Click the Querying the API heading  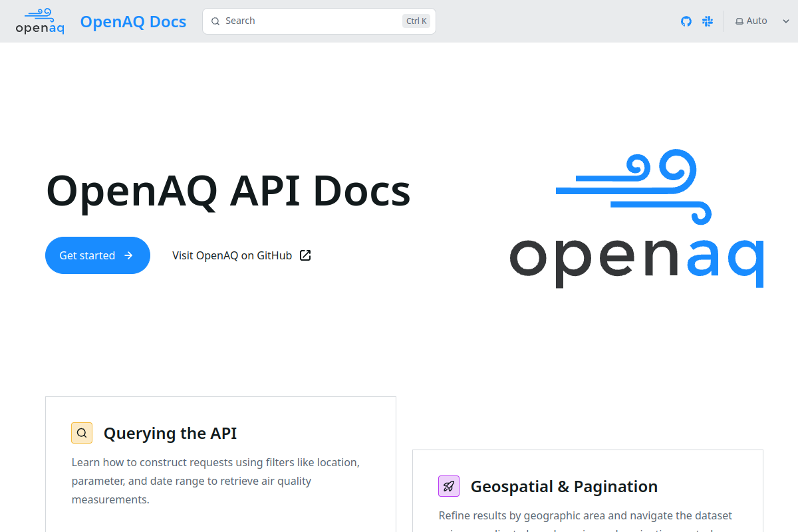click(x=170, y=434)
